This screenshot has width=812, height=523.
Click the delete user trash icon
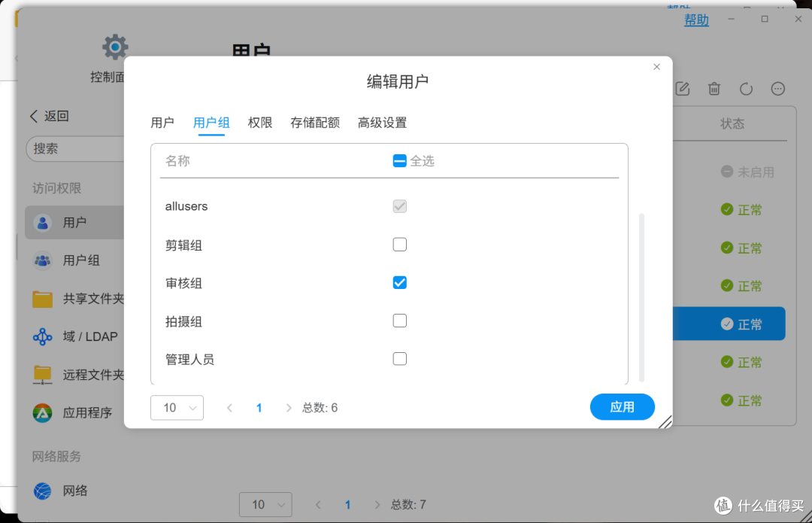pos(714,89)
